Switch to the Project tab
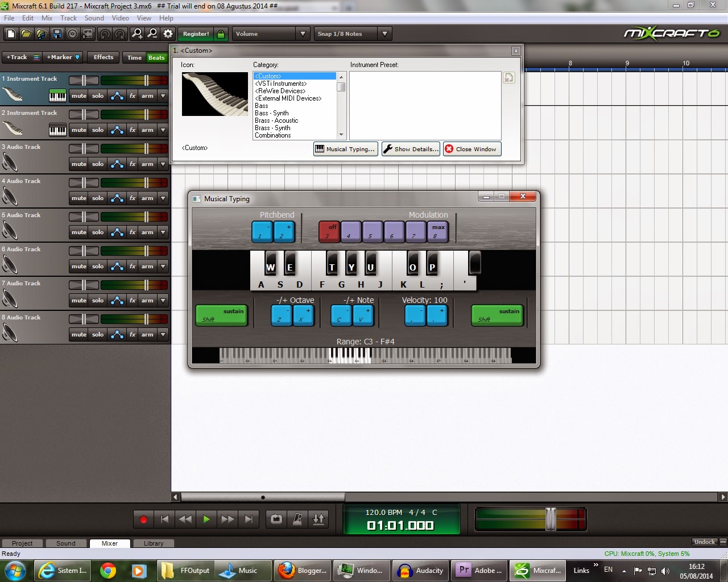 click(22, 543)
